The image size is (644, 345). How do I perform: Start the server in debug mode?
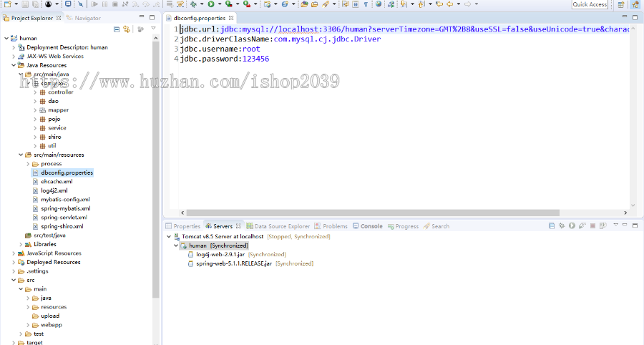coord(562,225)
